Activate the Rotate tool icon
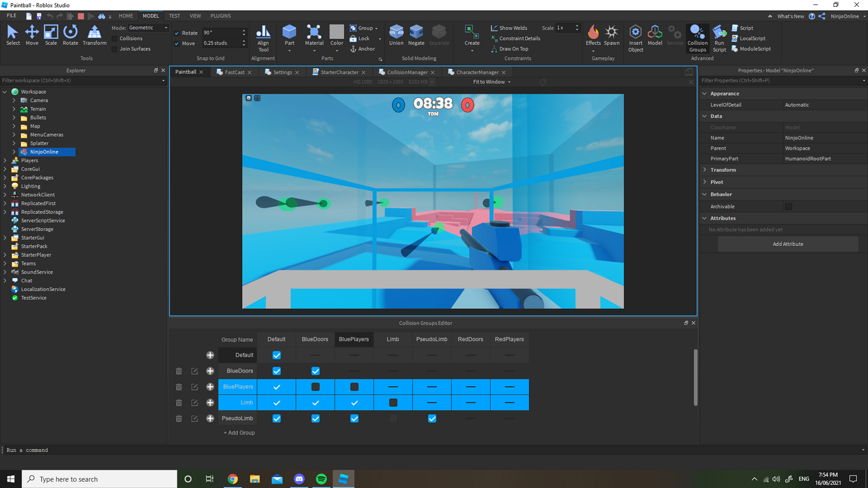 point(70,35)
